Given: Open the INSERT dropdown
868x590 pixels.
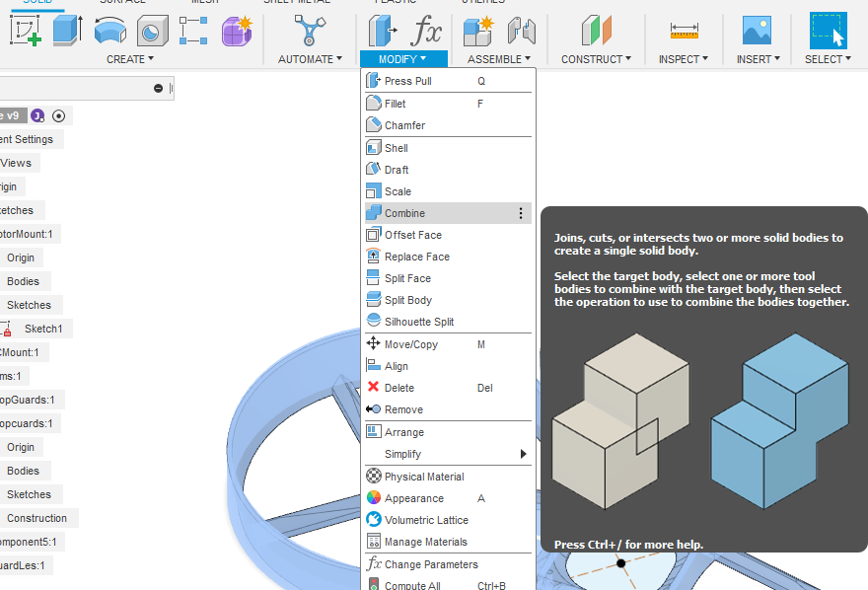Looking at the screenshot, I should 759,59.
